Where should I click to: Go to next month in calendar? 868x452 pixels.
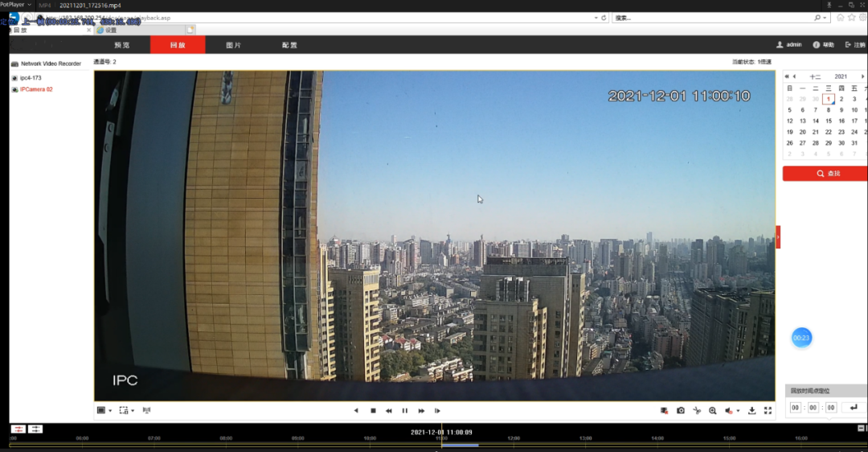point(862,76)
